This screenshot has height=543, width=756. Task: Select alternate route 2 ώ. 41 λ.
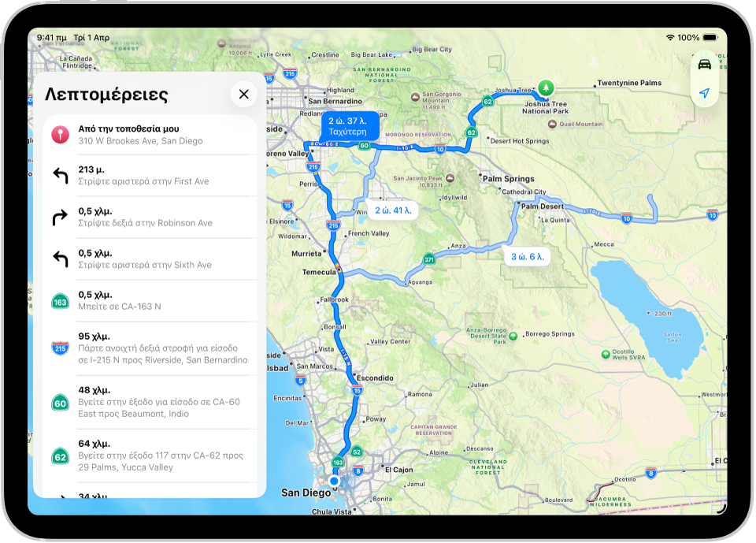coord(393,210)
